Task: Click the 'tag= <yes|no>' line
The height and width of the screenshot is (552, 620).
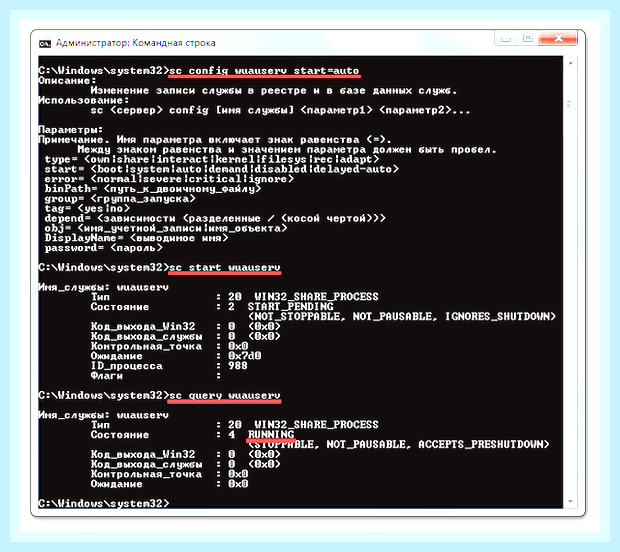Action: click(x=87, y=208)
